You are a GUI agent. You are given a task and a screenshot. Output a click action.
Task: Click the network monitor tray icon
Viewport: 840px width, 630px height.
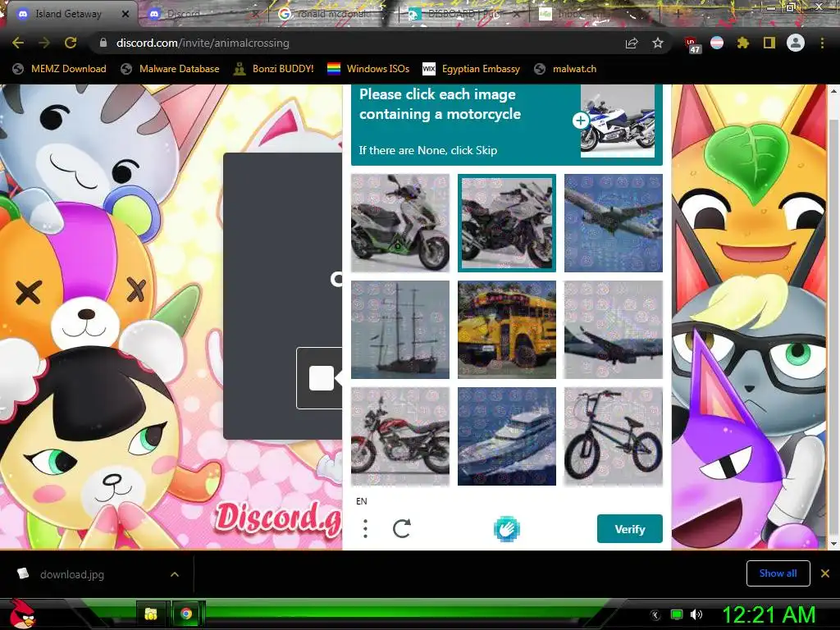[677, 614]
